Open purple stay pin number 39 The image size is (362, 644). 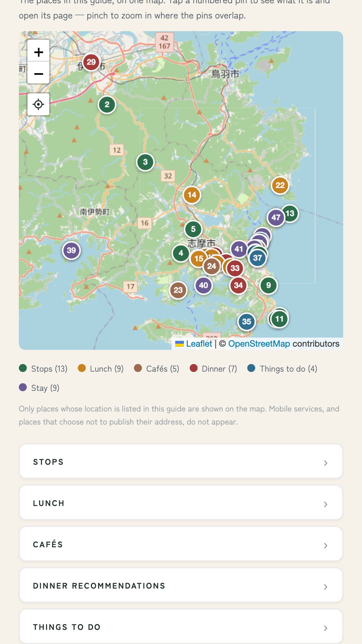71,250
